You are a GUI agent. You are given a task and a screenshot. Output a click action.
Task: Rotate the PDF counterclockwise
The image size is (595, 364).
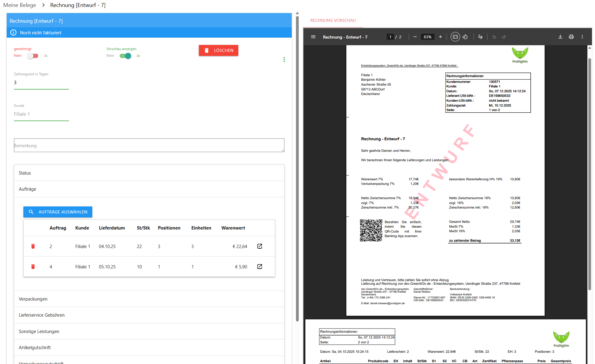tap(465, 37)
